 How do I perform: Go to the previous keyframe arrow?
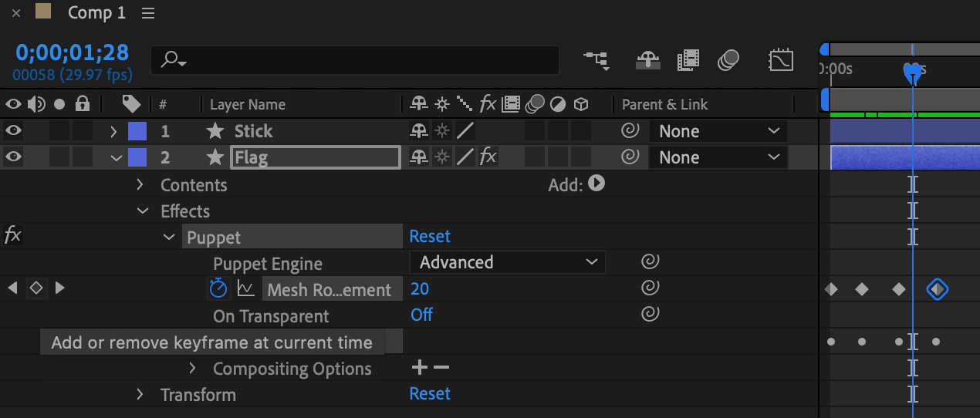pos(12,288)
